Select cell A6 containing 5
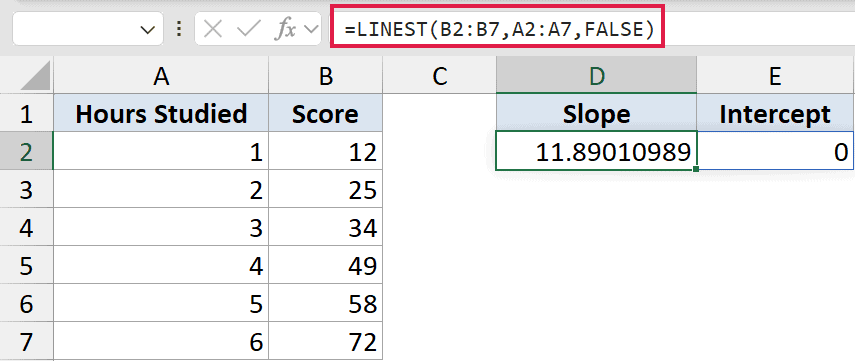Image resolution: width=855 pixels, height=361 pixels. coord(161,303)
